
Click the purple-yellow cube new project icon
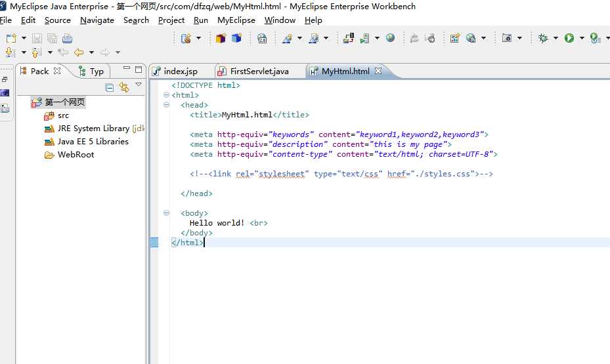click(221, 38)
